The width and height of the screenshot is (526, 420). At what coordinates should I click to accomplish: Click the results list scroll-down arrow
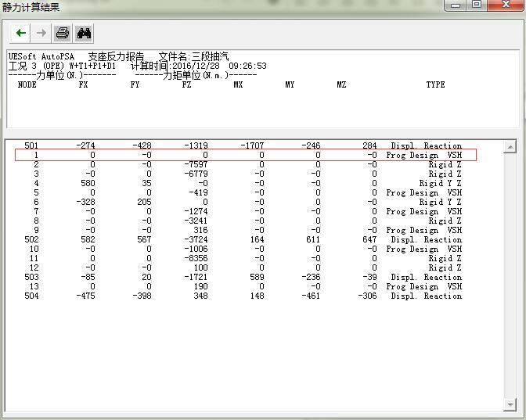point(510,404)
